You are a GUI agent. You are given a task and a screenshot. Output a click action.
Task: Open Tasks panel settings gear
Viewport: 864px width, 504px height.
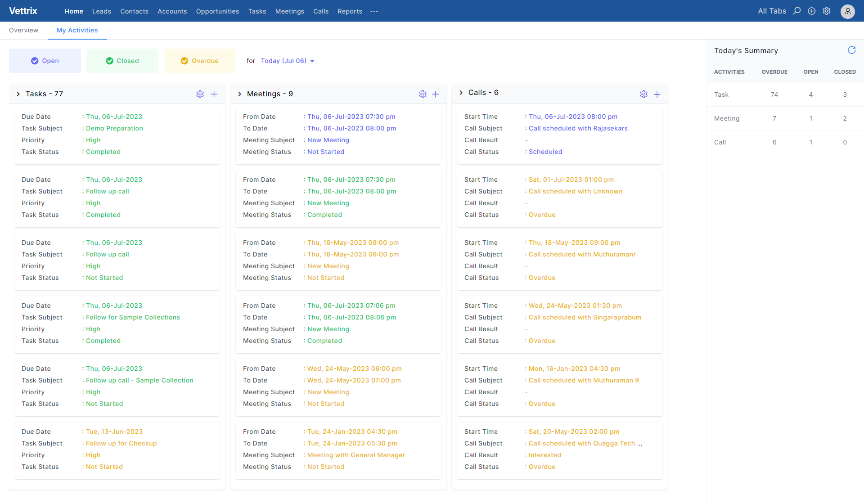coord(200,94)
